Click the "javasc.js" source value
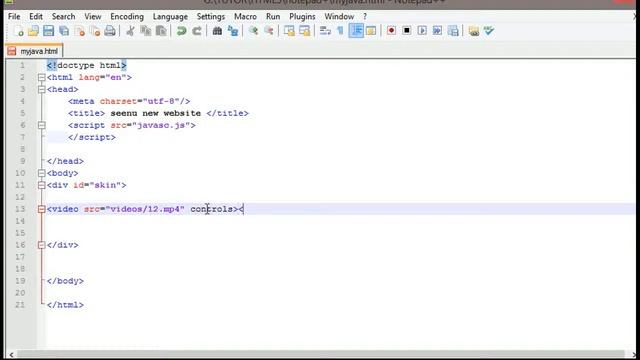 click(x=161, y=125)
